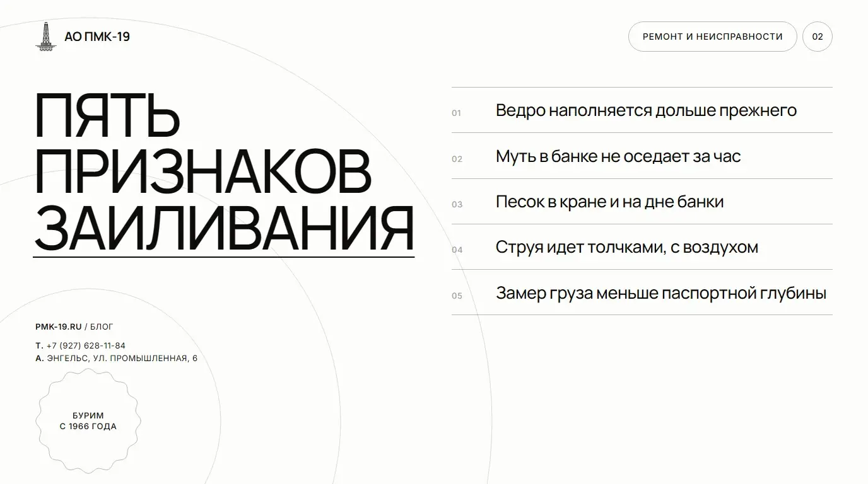The height and width of the screenshot is (484, 868).
Task: Select item Песок в кране и на дне банки
Action: 609,202
